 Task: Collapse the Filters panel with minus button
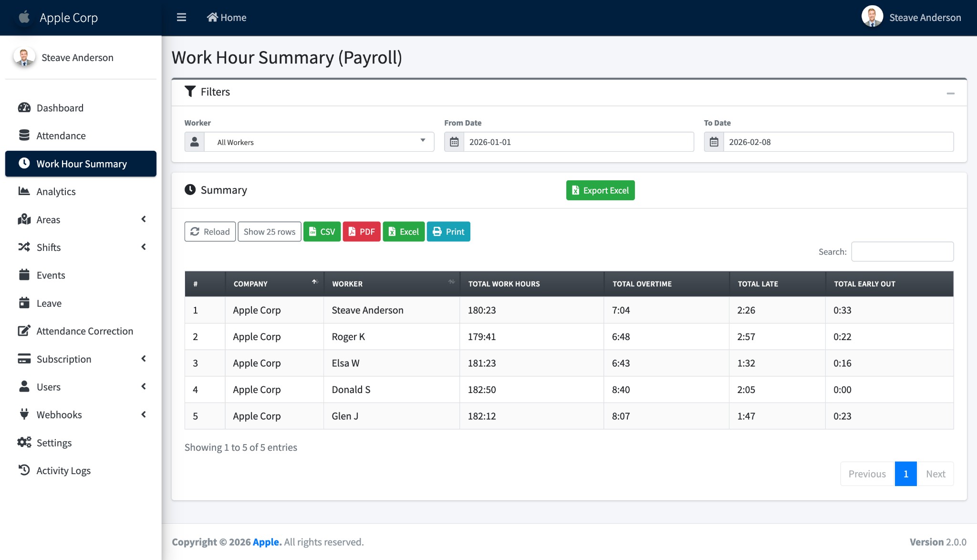pos(950,93)
